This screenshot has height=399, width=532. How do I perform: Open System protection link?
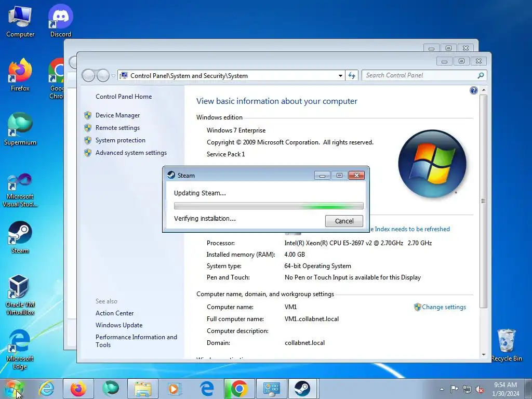pyautogui.click(x=120, y=140)
